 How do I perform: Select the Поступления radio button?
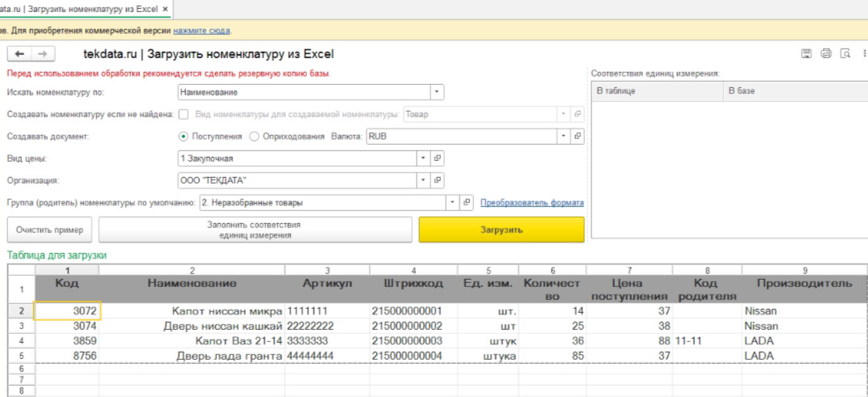click(184, 137)
